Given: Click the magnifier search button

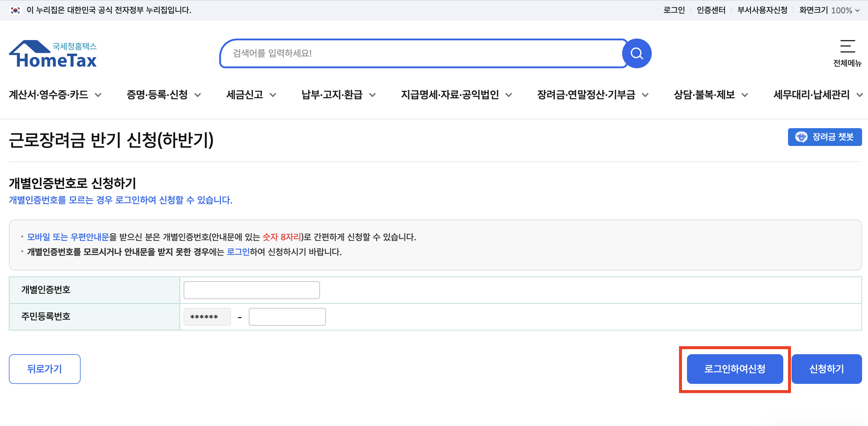Looking at the screenshot, I should (637, 53).
